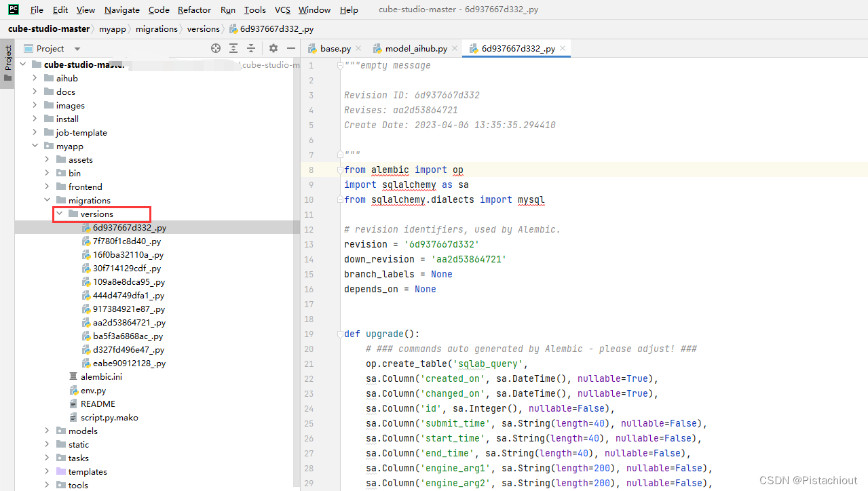The width and height of the screenshot is (868, 491).
Task: Select the README file in tree
Action: [x=98, y=404]
